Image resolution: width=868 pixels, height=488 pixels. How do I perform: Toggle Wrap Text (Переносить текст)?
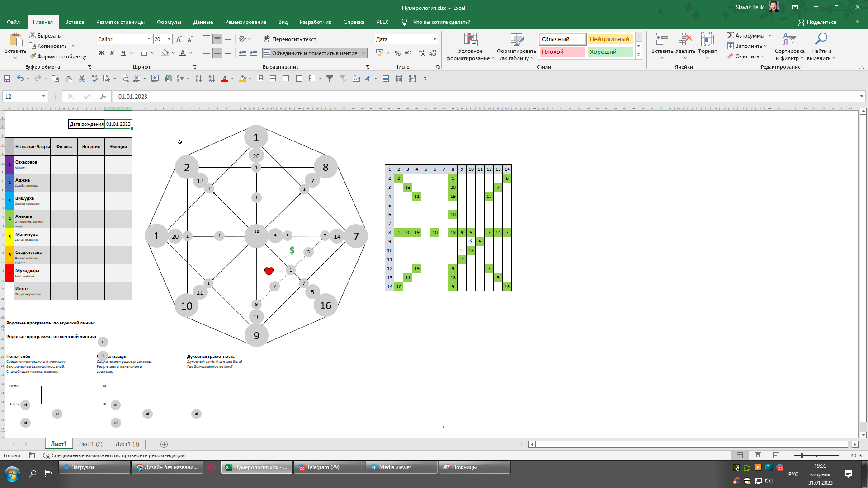(290, 39)
